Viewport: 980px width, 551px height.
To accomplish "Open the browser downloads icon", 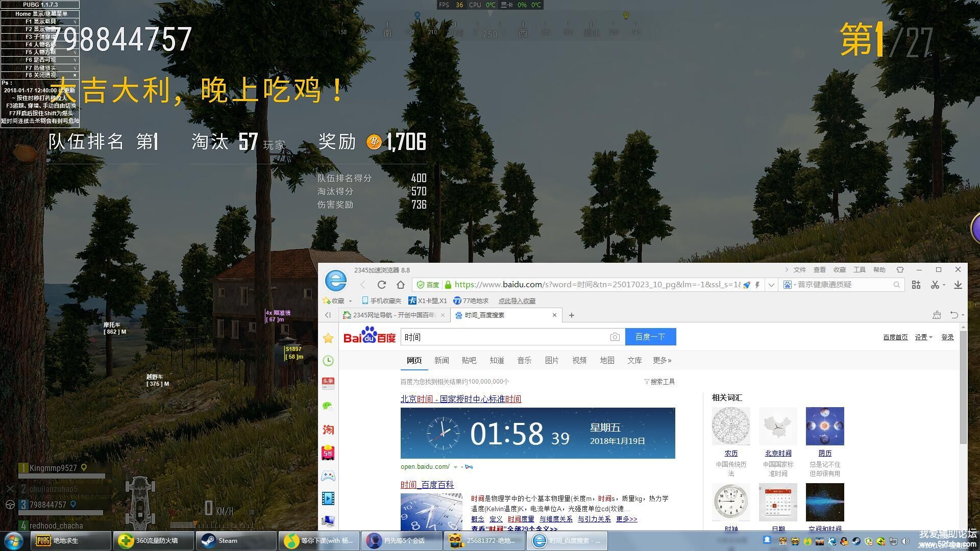I will [958, 285].
